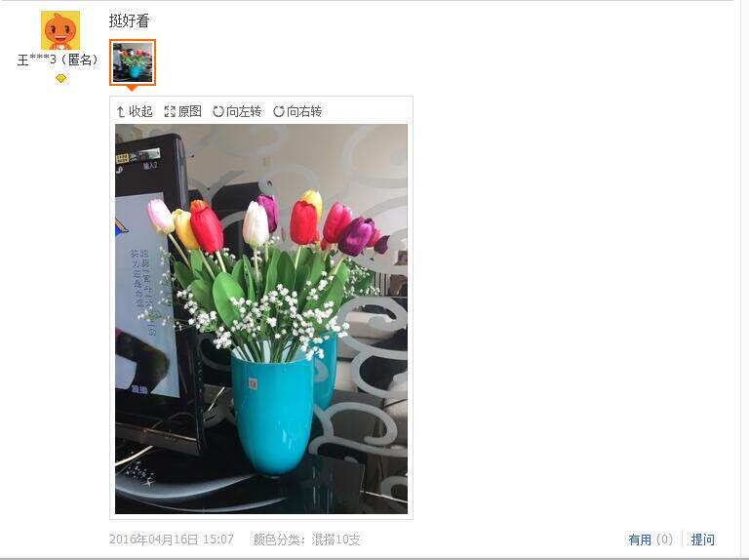Click the 颜色分类：混搭10支 label

tap(306, 540)
